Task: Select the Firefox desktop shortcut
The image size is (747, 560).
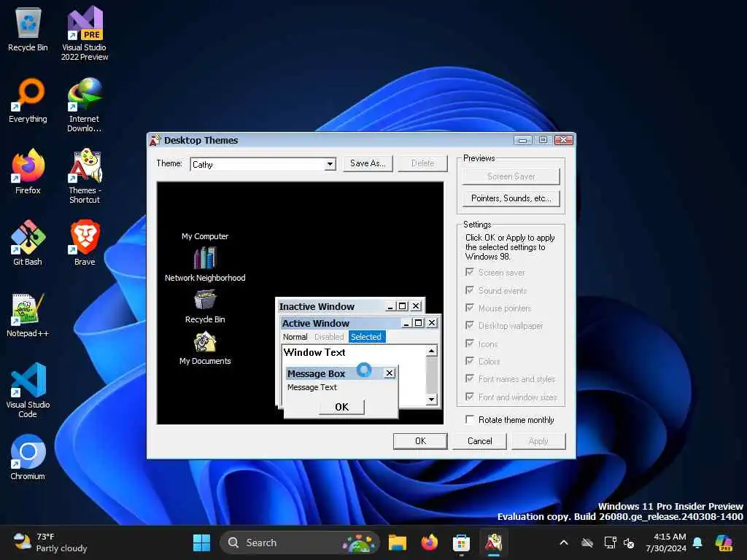Action: coord(28,172)
